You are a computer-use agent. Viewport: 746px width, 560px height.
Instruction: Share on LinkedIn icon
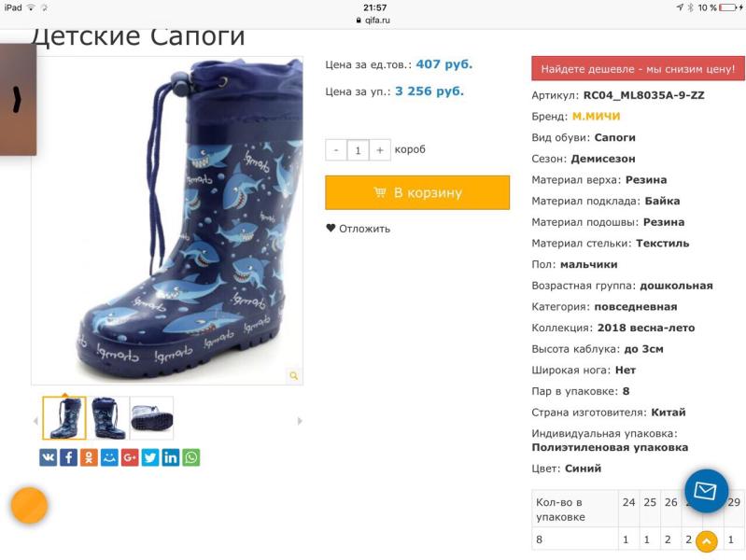point(171,457)
